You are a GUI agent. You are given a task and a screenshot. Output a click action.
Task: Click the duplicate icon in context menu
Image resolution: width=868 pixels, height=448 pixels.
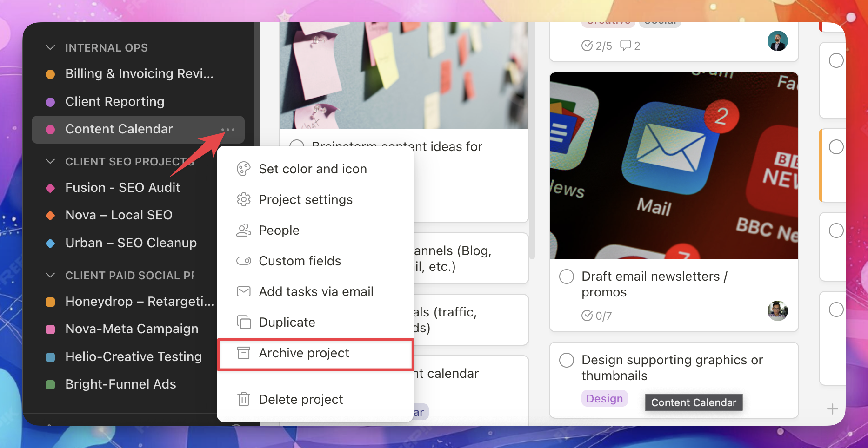point(244,322)
